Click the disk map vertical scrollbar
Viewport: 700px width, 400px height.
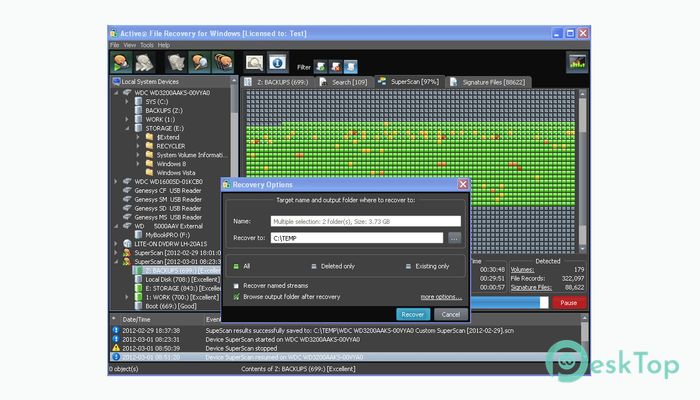tap(583, 171)
